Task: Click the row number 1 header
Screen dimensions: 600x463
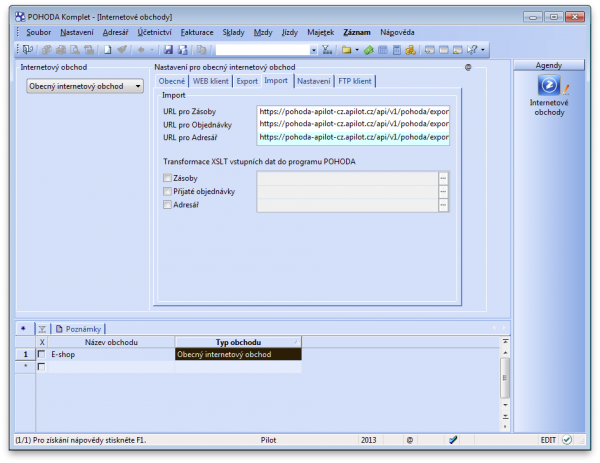Action: [x=25, y=354]
